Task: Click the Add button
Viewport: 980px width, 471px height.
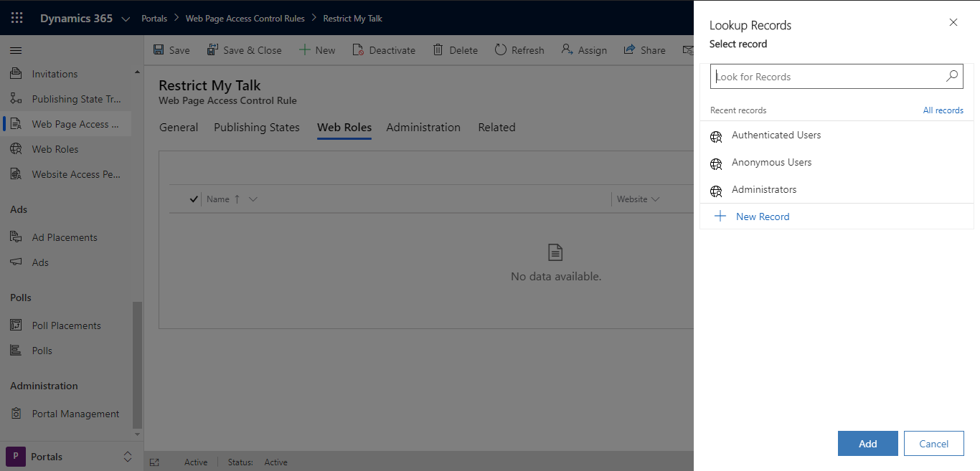Action: 868,444
